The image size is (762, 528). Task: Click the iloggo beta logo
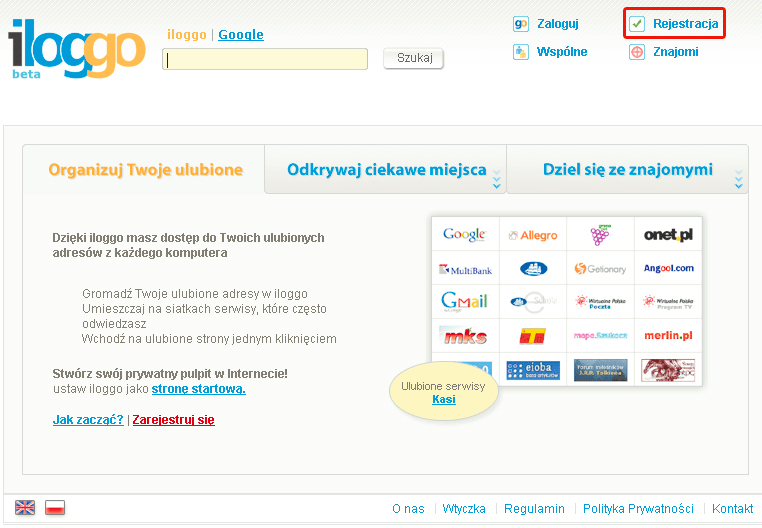click(x=76, y=50)
